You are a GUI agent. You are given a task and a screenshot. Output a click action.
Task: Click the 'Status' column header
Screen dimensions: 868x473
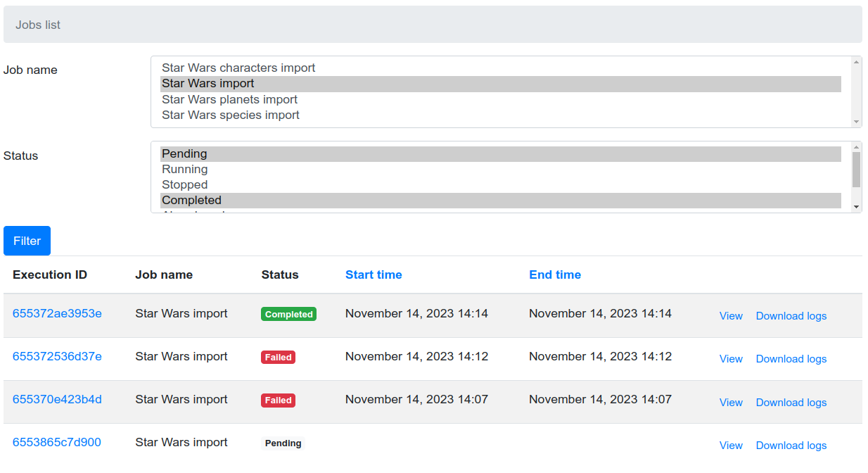coord(280,275)
